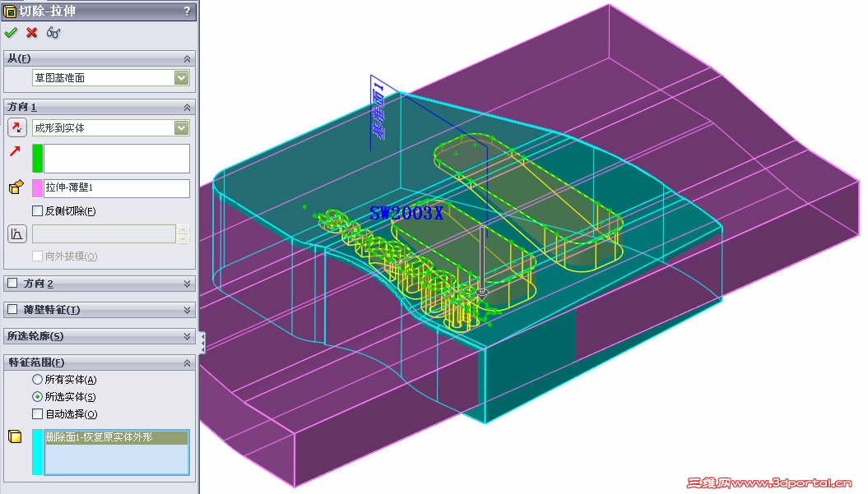Screen dimensions: 868x494
Task: Expand the 薄壁特征(T) section
Action: click(x=187, y=310)
